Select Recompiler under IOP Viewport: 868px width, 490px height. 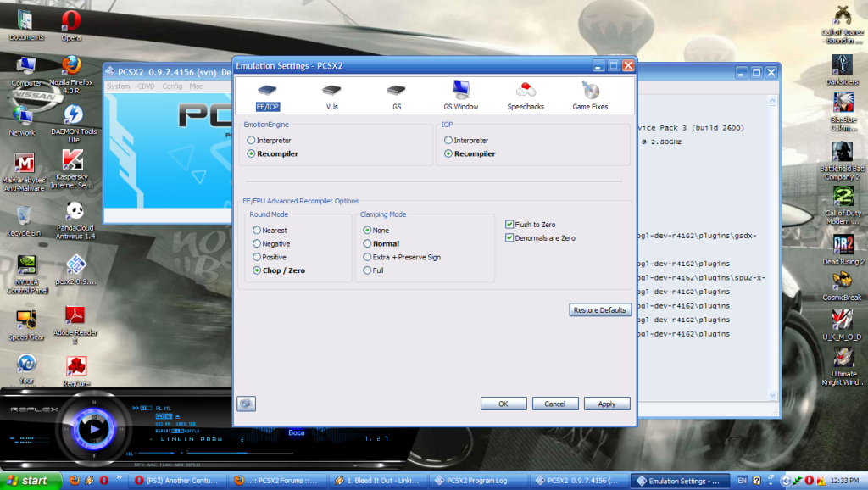pos(470,154)
